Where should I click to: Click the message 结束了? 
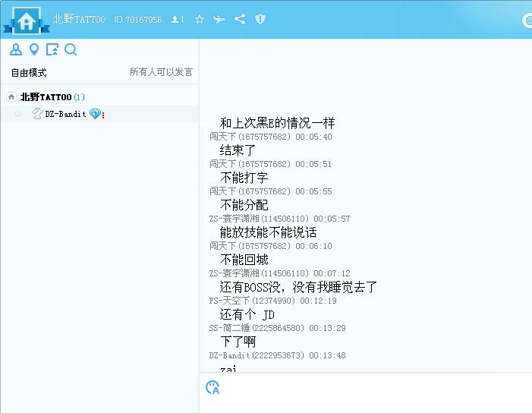[238, 150]
